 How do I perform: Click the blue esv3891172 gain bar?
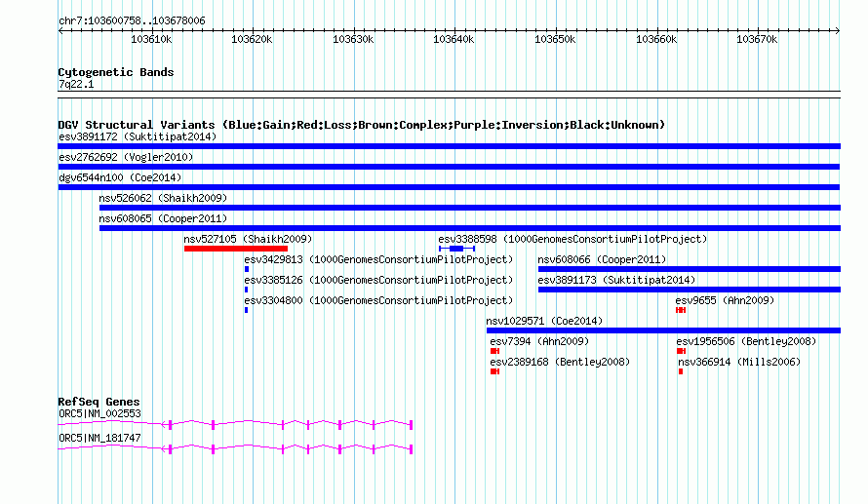tap(449, 146)
